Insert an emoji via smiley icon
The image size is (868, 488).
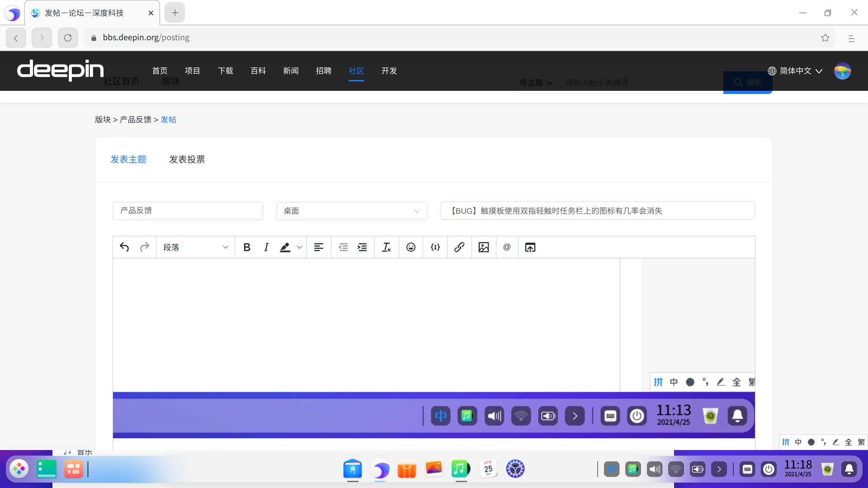pos(410,247)
